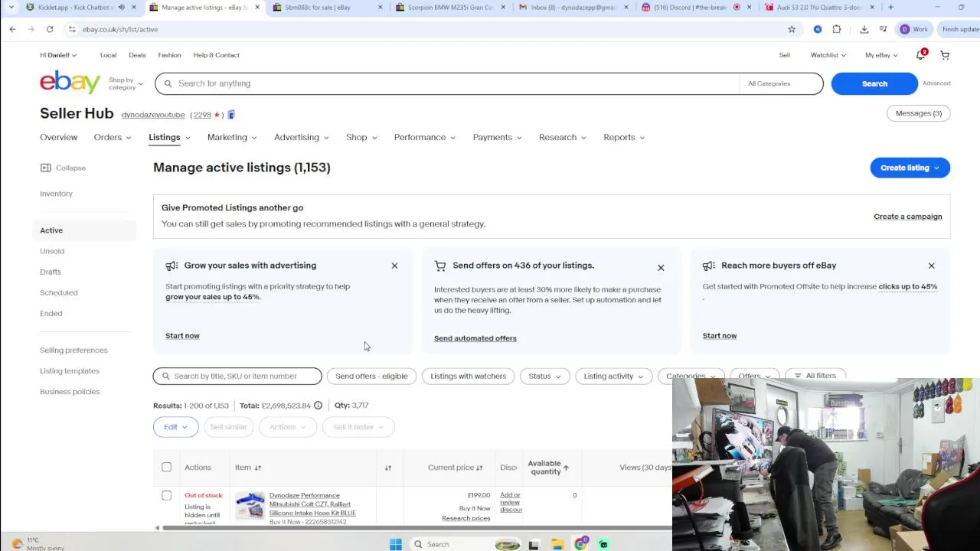
Task: Tick the Dynodaze hose kit row checkbox
Action: point(166,495)
